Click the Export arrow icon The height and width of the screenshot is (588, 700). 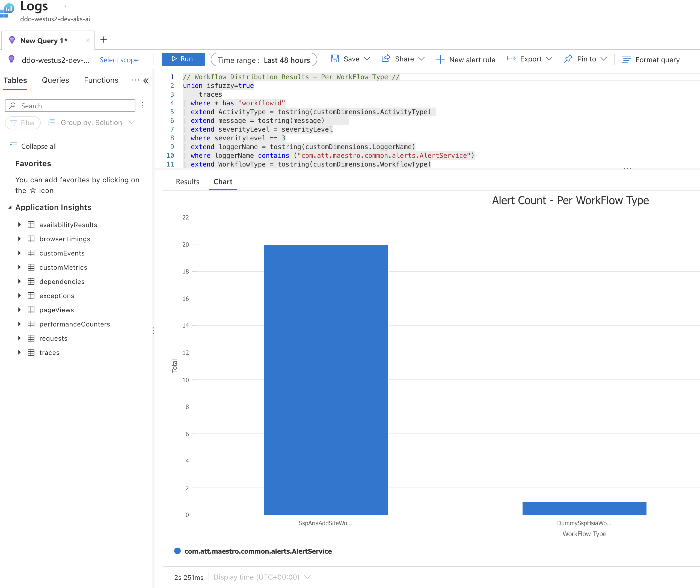(511, 59)
